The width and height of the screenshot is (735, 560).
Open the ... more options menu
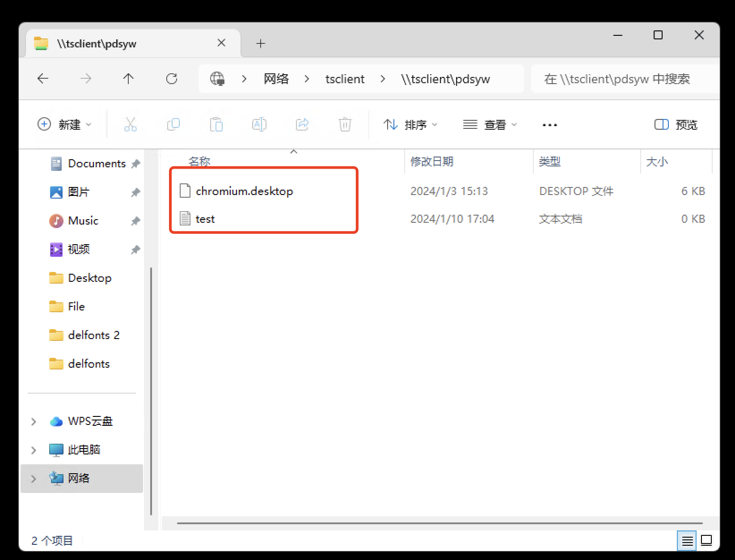(549, 124)
